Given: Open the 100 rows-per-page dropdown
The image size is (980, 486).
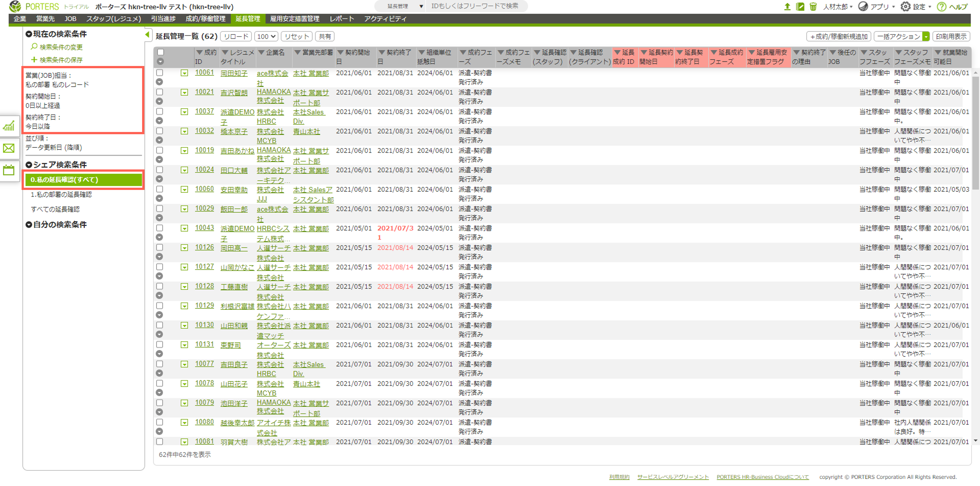Looking at the screenshot, I should pos(266,36).
